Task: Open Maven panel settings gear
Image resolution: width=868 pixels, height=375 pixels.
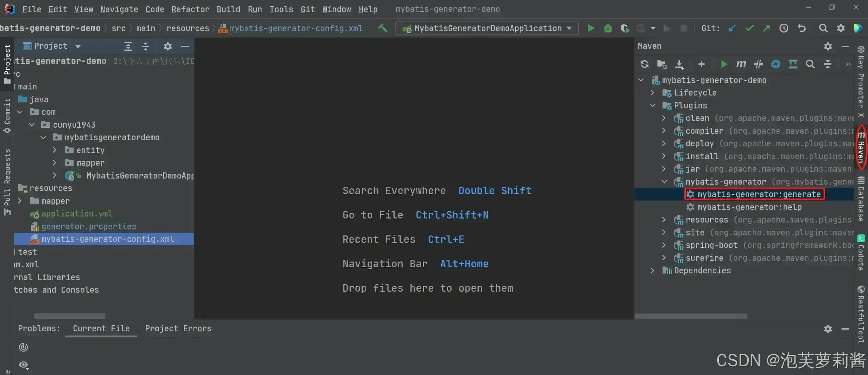Action: tap(828, 46)
